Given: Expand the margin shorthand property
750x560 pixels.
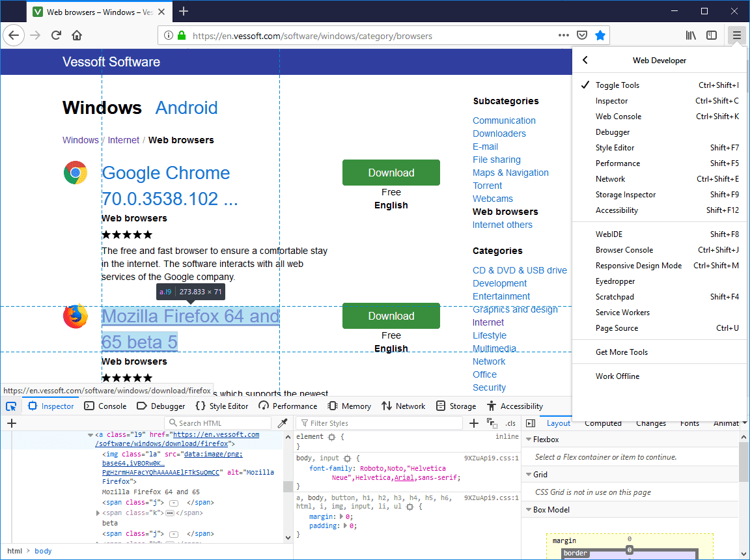Looking at the screenshot, I should (x=341, y=517).
